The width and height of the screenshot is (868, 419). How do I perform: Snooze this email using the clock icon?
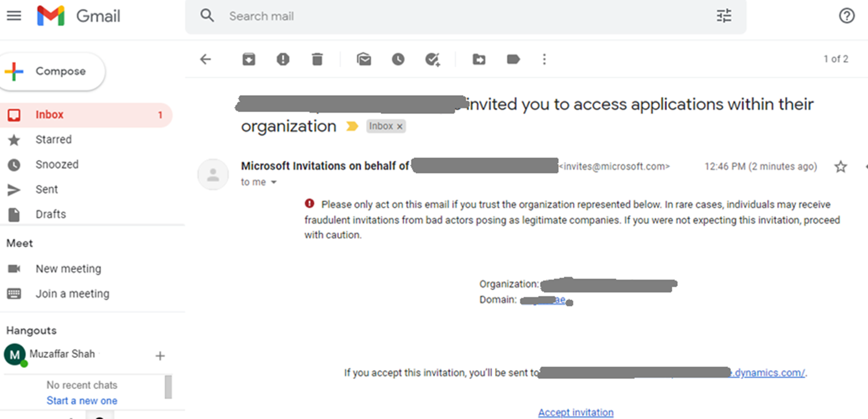coord(398,59)
